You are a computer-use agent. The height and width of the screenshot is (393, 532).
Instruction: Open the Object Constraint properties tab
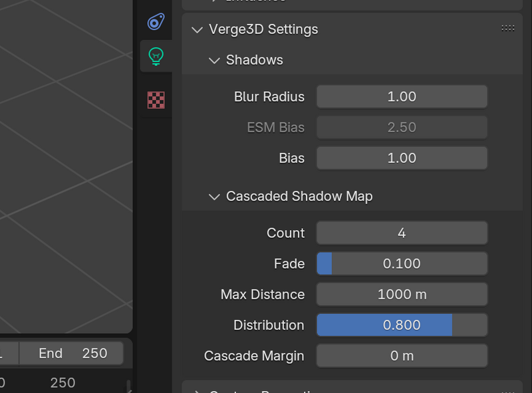[156, 22]
